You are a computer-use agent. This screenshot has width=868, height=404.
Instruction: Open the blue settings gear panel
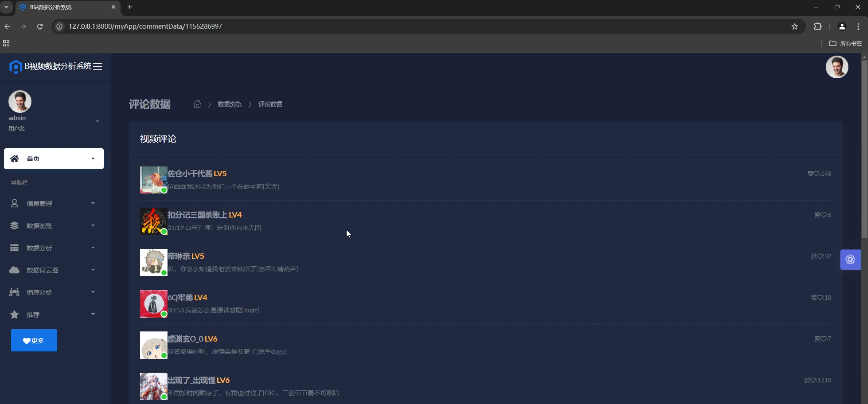850,259
